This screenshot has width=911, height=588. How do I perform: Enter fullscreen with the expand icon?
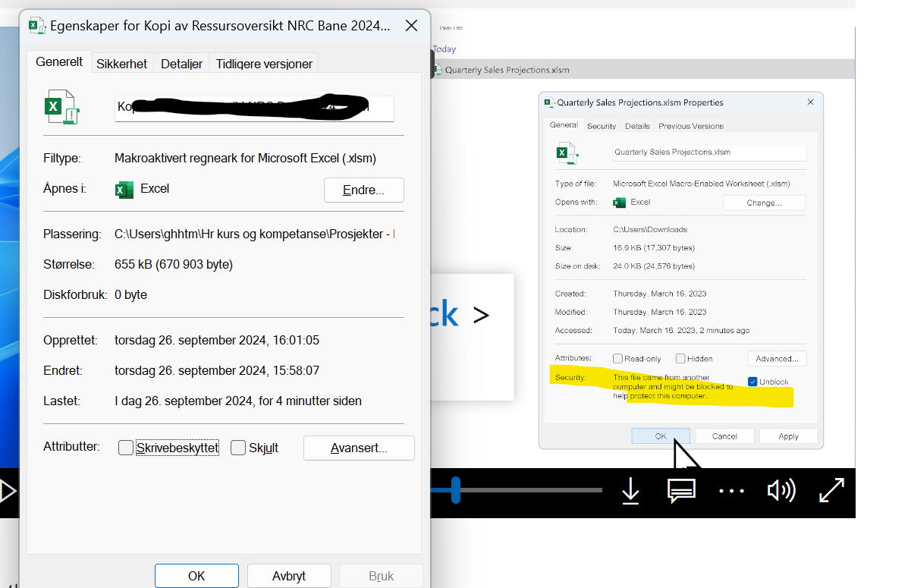click(832, 492)
